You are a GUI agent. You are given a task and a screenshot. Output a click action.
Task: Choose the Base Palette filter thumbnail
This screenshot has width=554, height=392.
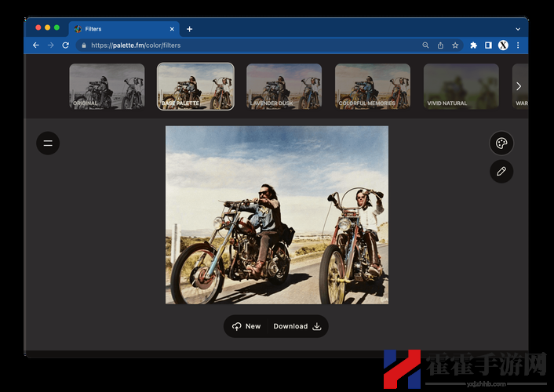point(195,86)
